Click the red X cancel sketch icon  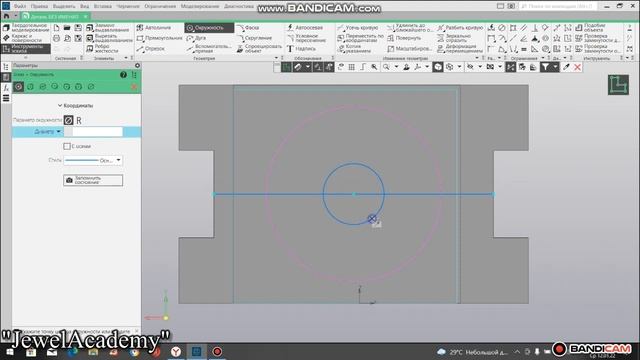578,67
